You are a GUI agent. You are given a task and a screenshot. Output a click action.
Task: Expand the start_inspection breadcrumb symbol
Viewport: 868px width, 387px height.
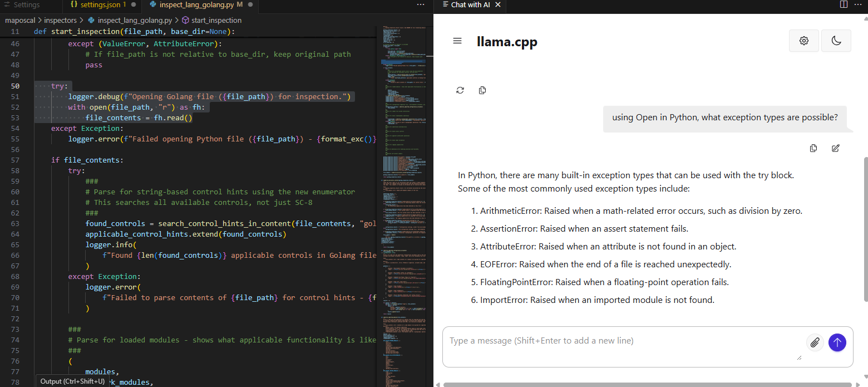[x=216, y=20]
